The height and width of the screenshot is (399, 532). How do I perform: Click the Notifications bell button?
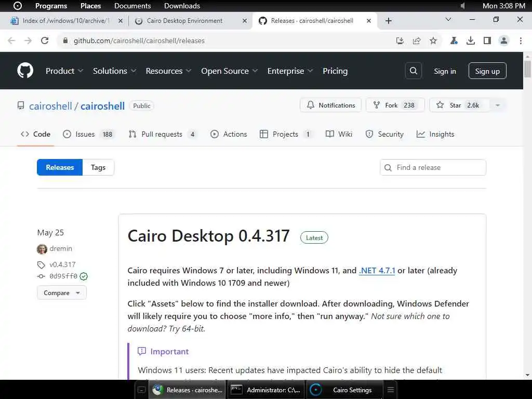[x=331, y=105]
